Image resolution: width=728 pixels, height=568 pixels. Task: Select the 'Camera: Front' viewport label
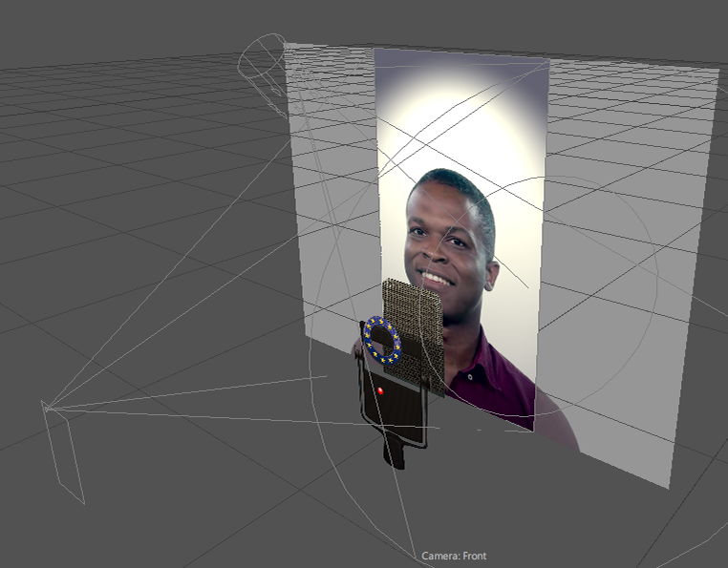(454, 556)
